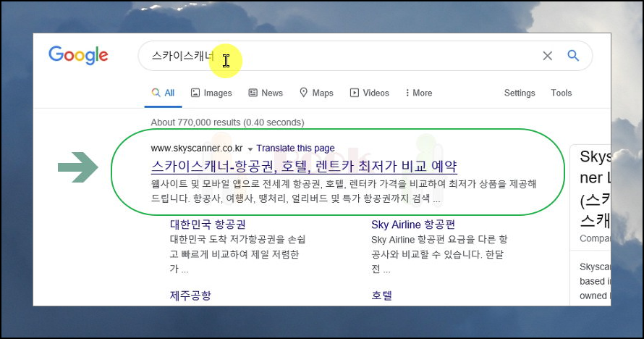Open search Tools
The image size is (644, 339).
click(561, 93)
